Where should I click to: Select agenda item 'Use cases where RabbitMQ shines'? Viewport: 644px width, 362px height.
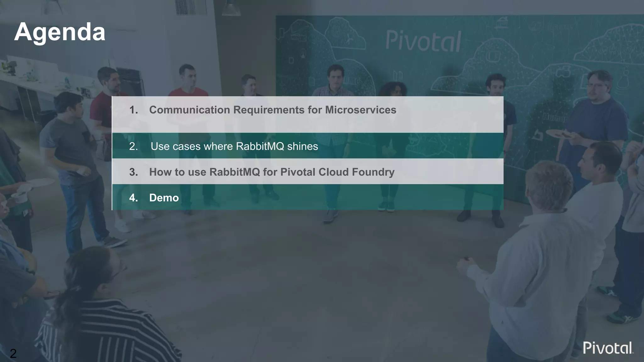(x=308, y=146)
